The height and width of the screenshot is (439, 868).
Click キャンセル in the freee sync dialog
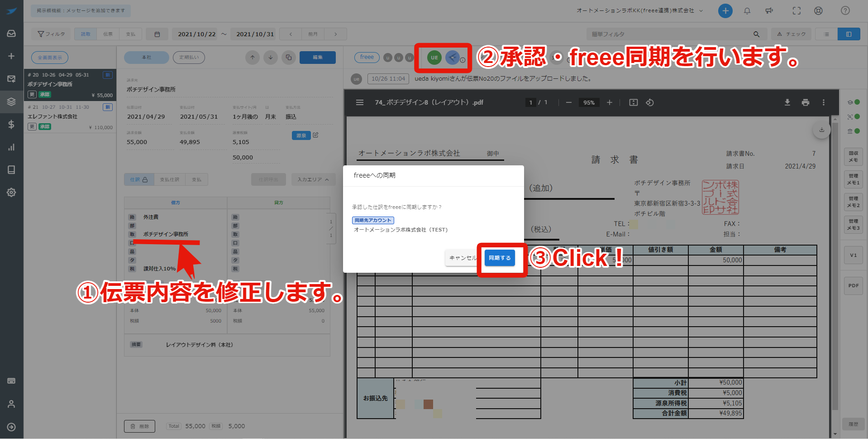tap(463, 258)
